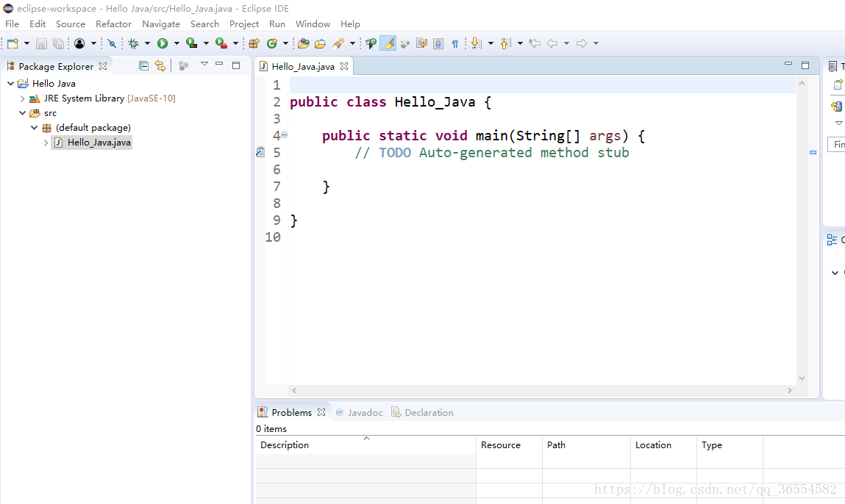845x504 pixels.
Task: Open Debug configurations dropdown arrow
Action: click(x=147, y=43)
